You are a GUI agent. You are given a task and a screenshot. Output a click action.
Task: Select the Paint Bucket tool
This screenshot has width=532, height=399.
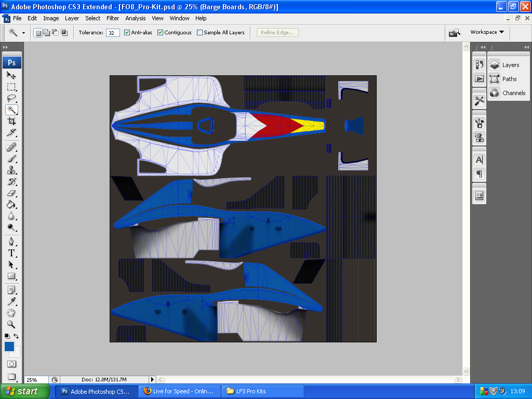[x=11, y=205]
